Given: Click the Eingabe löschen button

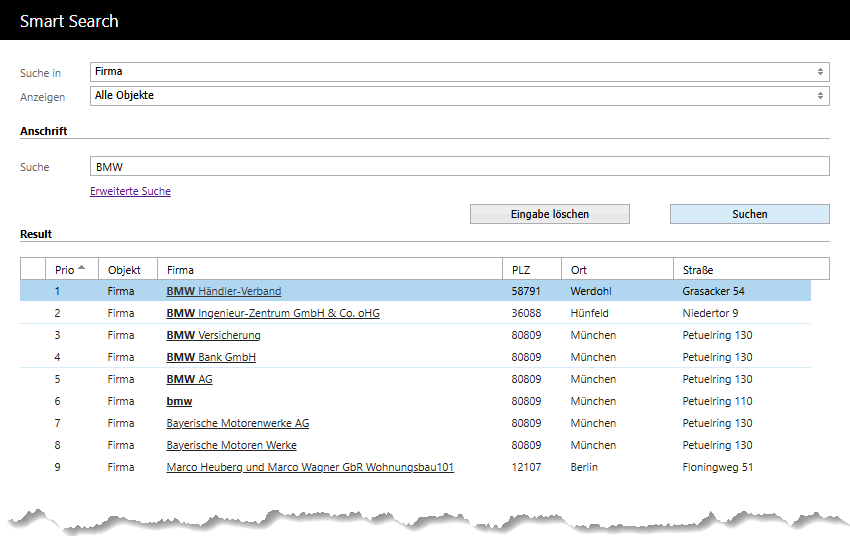Looking at the screenshot, I should 550,214.
